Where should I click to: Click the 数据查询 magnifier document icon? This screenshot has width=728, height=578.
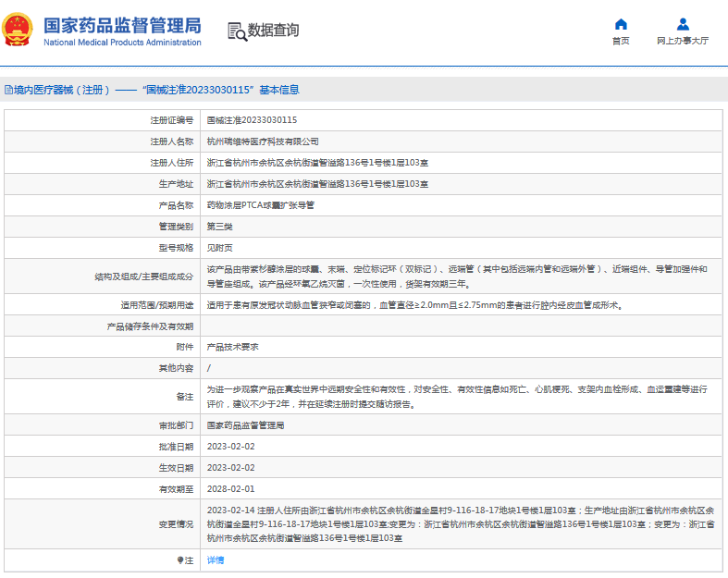pos(236,31)
